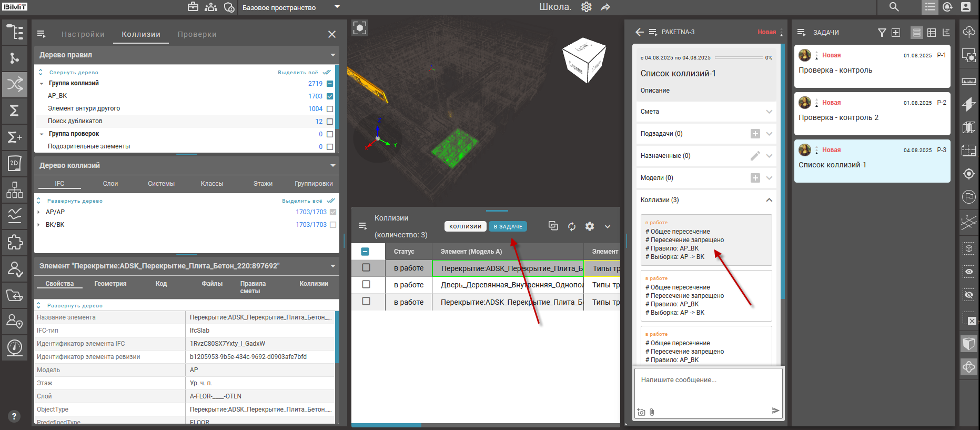980x430 pixels.
Task: Open the 2D view tool in sidebar
Action: tap(15, 163)
